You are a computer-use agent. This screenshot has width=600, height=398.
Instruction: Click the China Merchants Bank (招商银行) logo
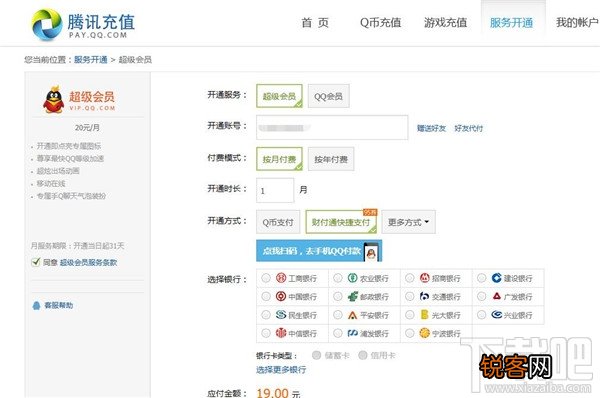click(424, 278)
